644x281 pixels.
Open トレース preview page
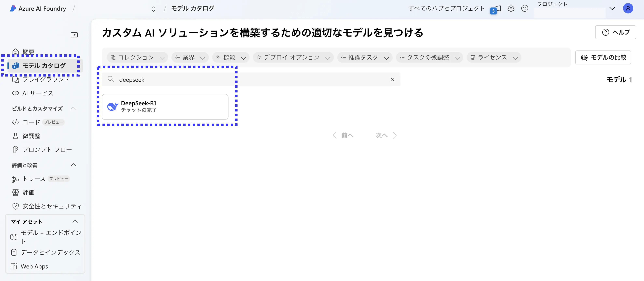[x=41, y=179]
